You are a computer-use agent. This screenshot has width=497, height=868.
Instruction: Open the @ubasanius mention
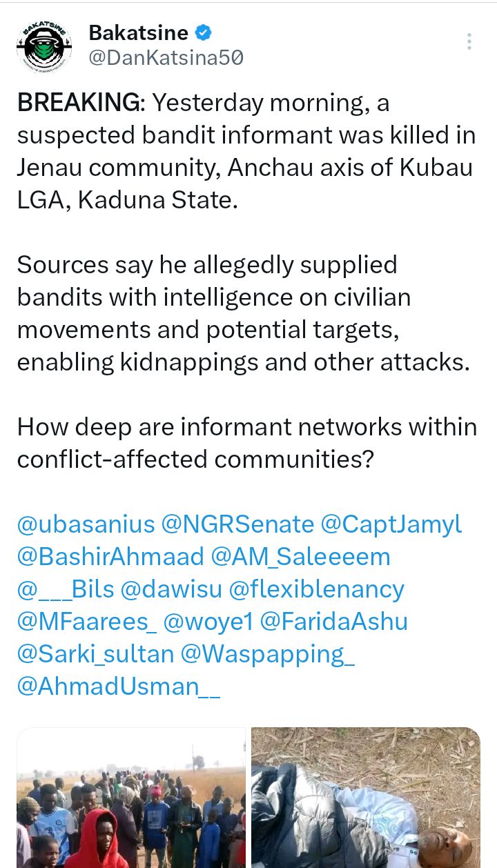pyautogui.click(x=86, y=524)
